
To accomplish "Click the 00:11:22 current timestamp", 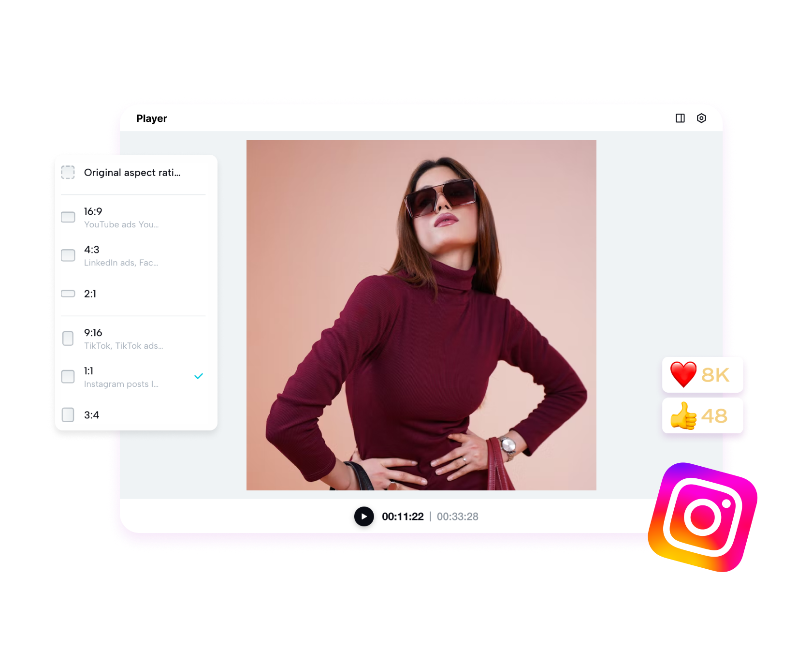I will 402,517.
